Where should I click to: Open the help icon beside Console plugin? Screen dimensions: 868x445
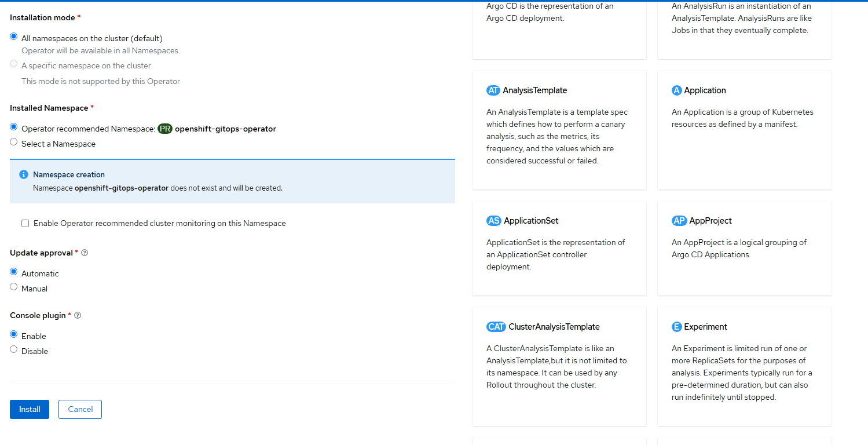click(x=78, y=315)
